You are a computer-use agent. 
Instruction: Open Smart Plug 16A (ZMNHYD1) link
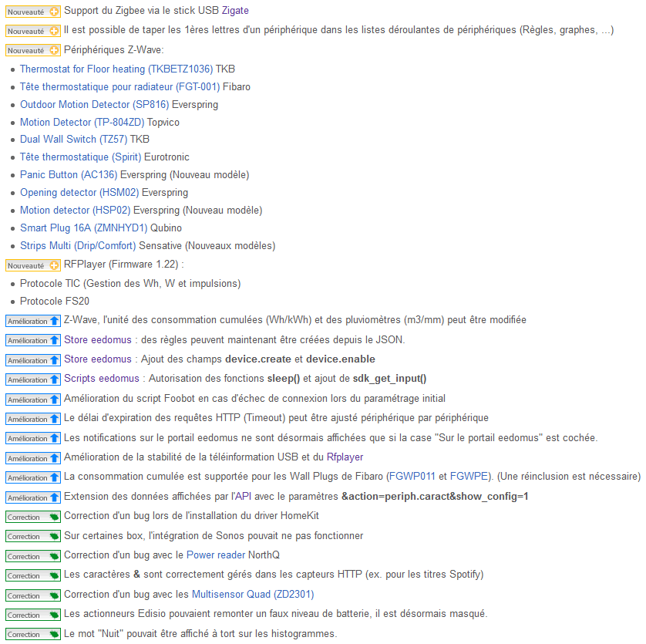point(83,228)
